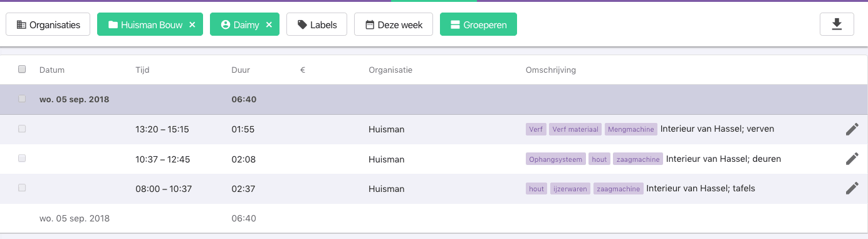
Task: Click the calendar icon on Deze week
Action: (370, 25)
